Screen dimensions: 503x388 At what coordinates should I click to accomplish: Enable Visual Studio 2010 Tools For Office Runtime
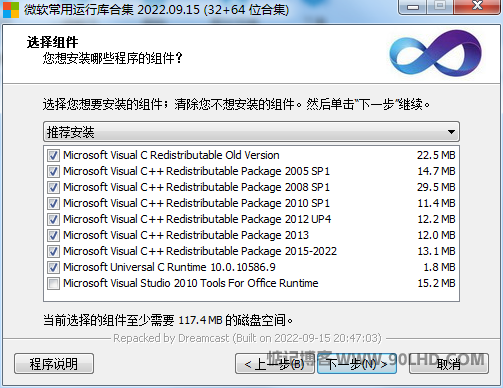[53, 283]
